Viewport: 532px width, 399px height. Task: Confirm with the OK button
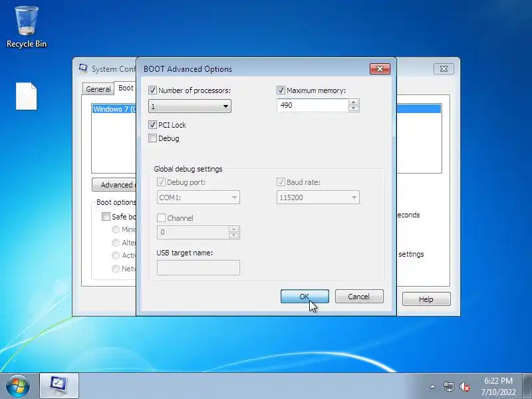tap(305, 297)
